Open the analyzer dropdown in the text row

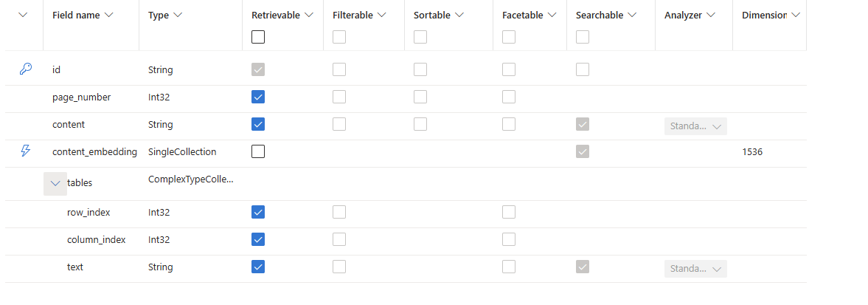(x=695, y=269)
